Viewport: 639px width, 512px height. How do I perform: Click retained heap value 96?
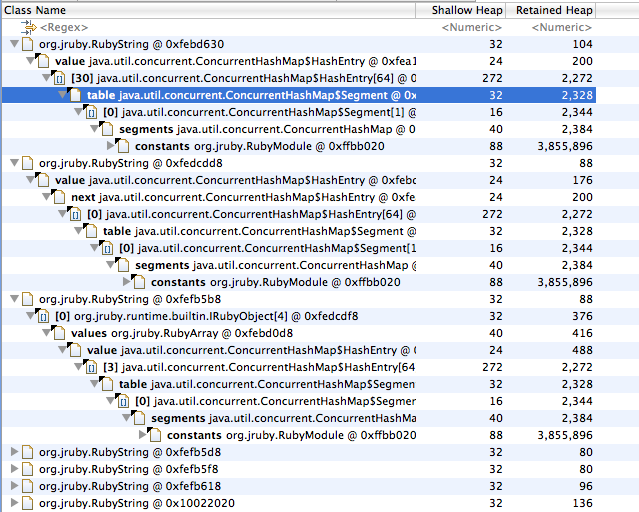[x=586, y=486]
